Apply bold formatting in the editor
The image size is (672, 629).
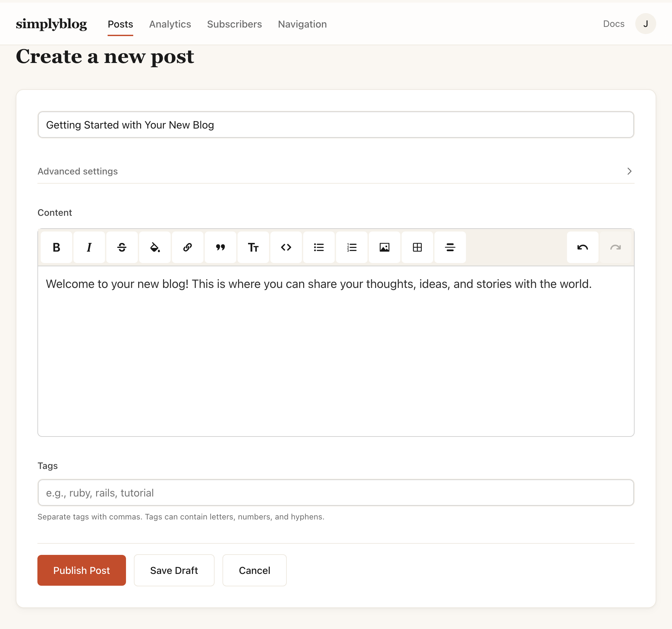56,247
